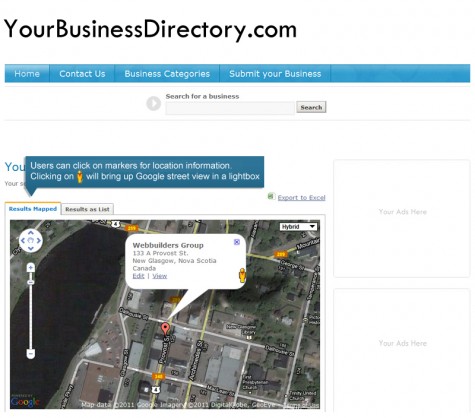Viewport: 475px width, 418px height.
Task: Zoom in with the plus button
Action: click(31, 268)
